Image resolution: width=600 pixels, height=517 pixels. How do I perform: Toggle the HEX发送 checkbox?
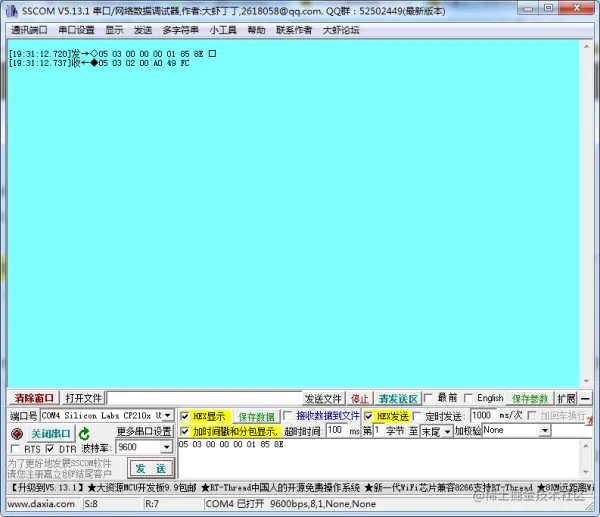(368, 416)
